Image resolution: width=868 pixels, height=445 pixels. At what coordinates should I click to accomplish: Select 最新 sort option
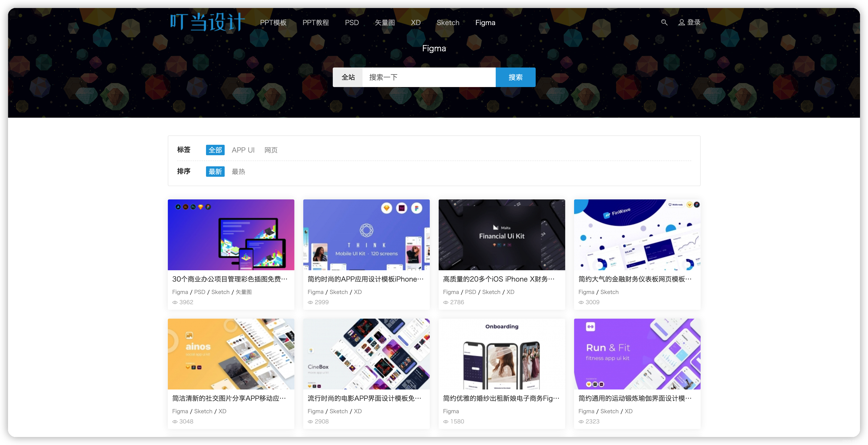(x=215, y=172)
